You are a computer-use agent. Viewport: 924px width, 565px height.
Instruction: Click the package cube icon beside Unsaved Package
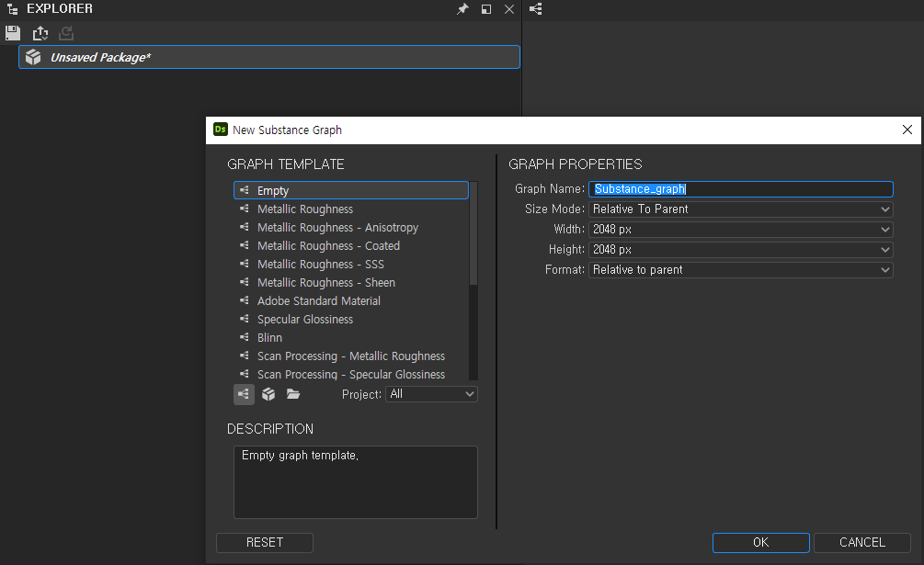click(x=34, y=57)
